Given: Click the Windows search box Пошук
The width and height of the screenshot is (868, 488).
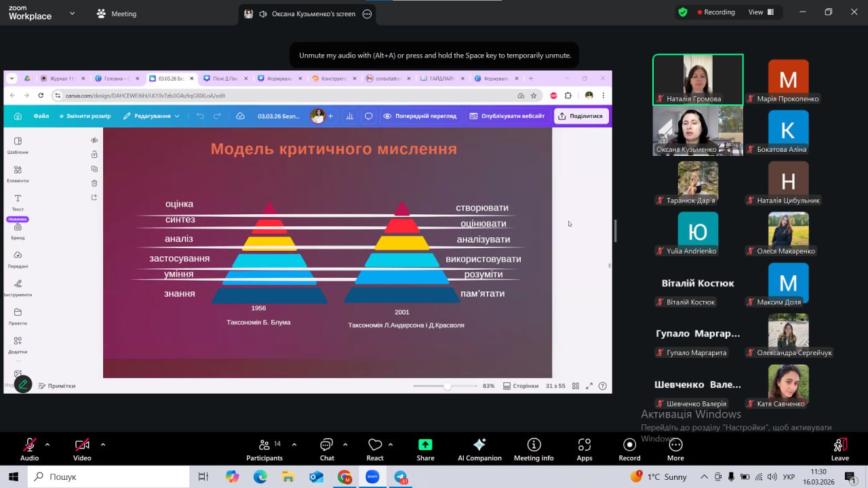Looking at the screenshot, I should click(108, 476).
